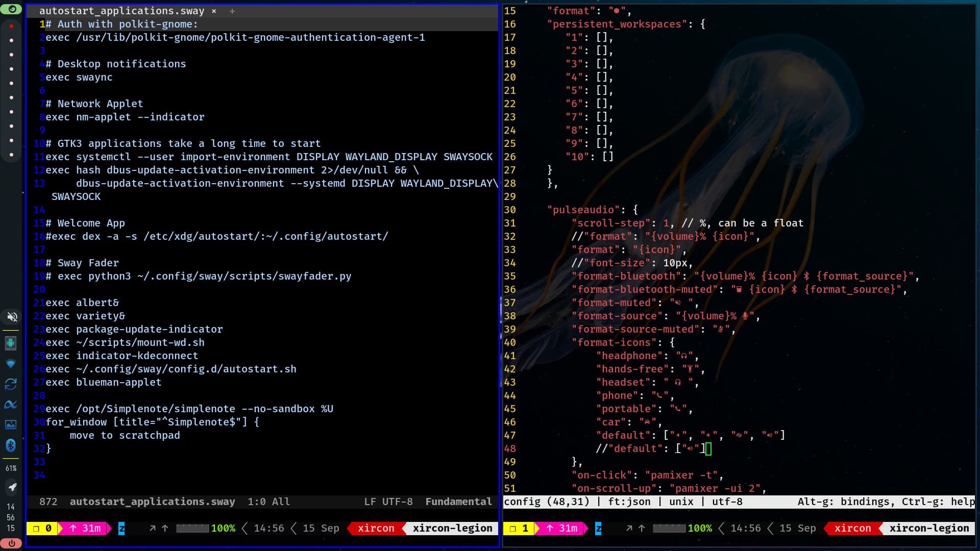The height and width of the screenshot is (551, 980).
Task: Open the Wi-Fi network applet icon
Action: (x=11, y=364)
